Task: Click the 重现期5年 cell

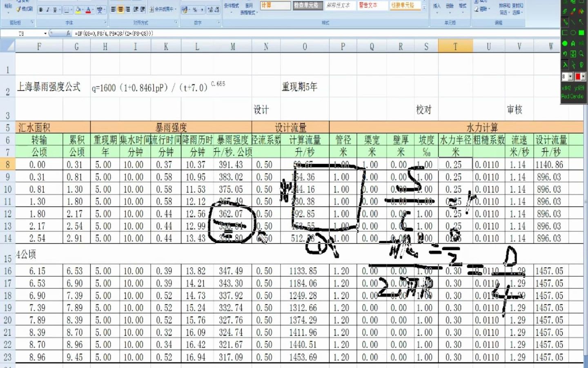Action: click(x=299, y=87)
